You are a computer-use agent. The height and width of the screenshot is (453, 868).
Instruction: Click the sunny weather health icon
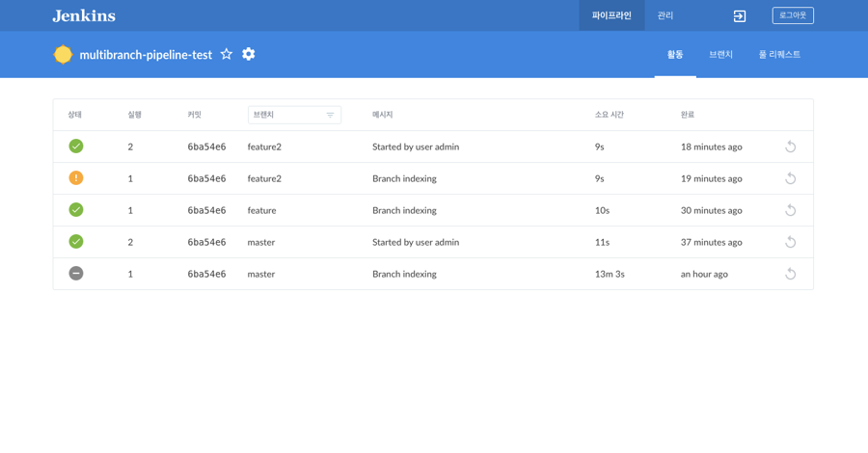(x=63, y=55)
